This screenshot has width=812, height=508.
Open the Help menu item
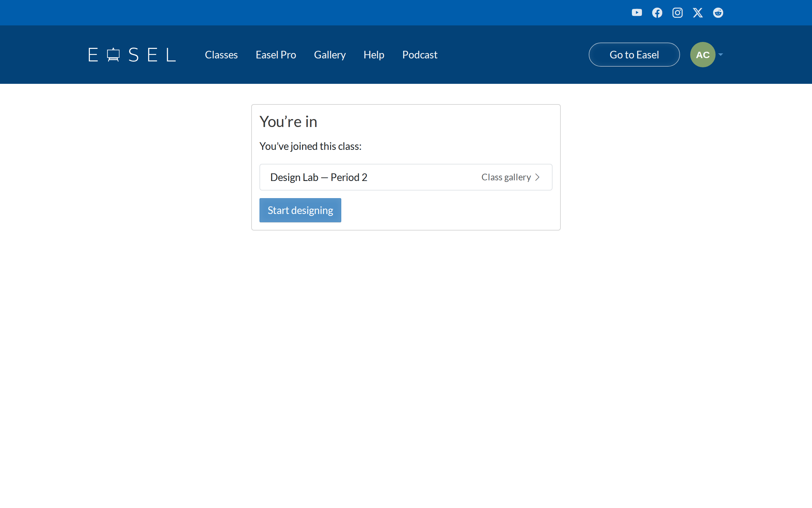(x=374, y=55)
